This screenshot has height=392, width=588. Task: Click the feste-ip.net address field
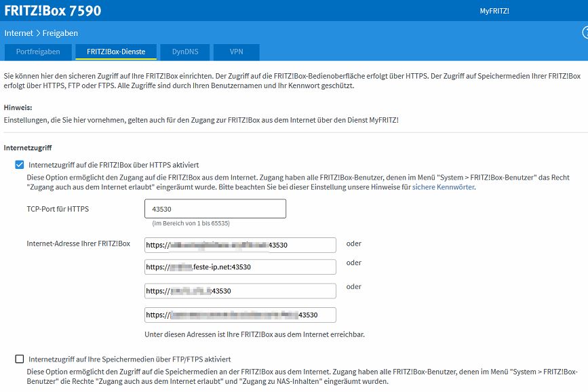[240, 267]
